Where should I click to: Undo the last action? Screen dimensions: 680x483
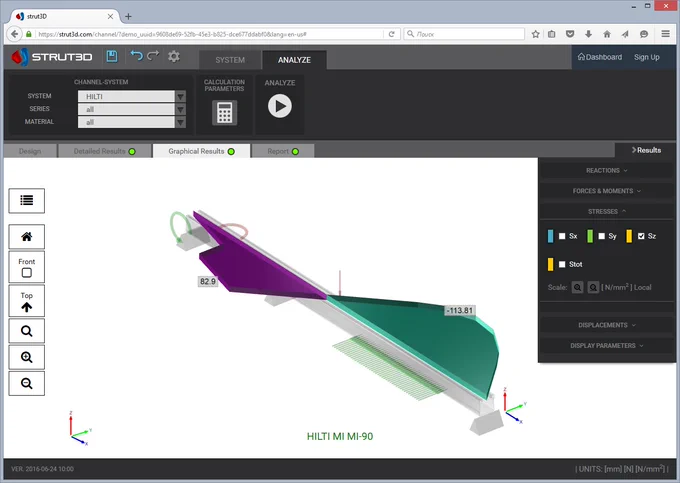tap(137, 56)
